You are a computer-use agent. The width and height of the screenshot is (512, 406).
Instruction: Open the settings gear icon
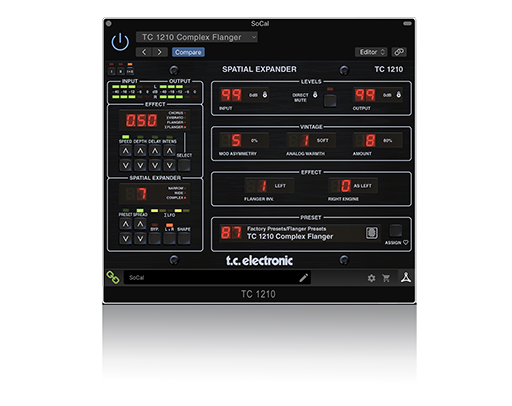[x=371, y=278]
